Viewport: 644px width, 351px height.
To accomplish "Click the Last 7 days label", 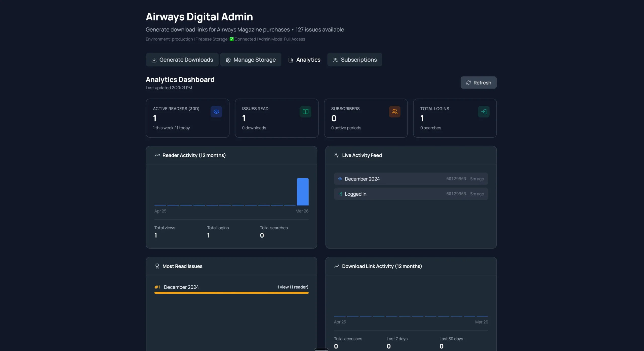I will tap(397, 339).
